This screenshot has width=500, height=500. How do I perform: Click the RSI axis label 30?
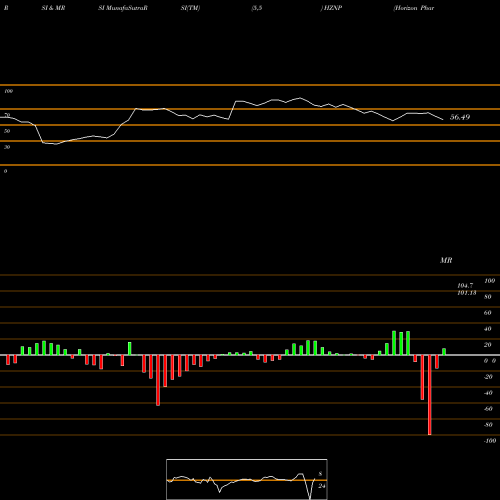pyautogui.click(x=7, y=147)
